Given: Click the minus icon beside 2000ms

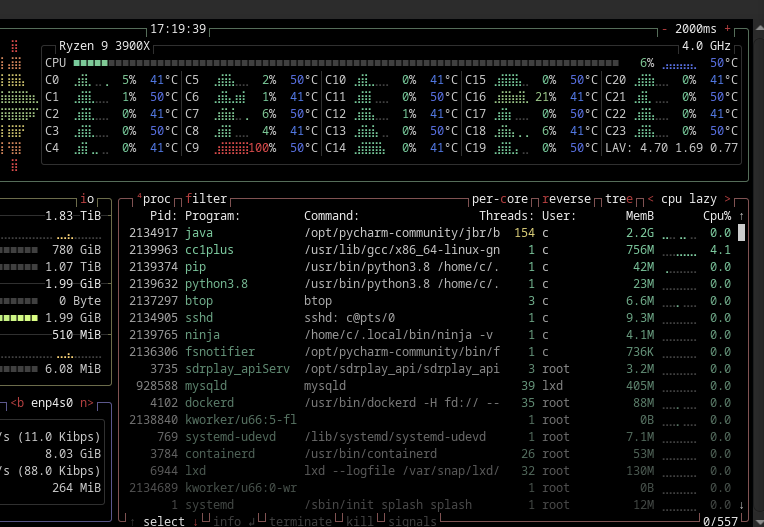Looking at the screenshot, I should tap(664, 28).
